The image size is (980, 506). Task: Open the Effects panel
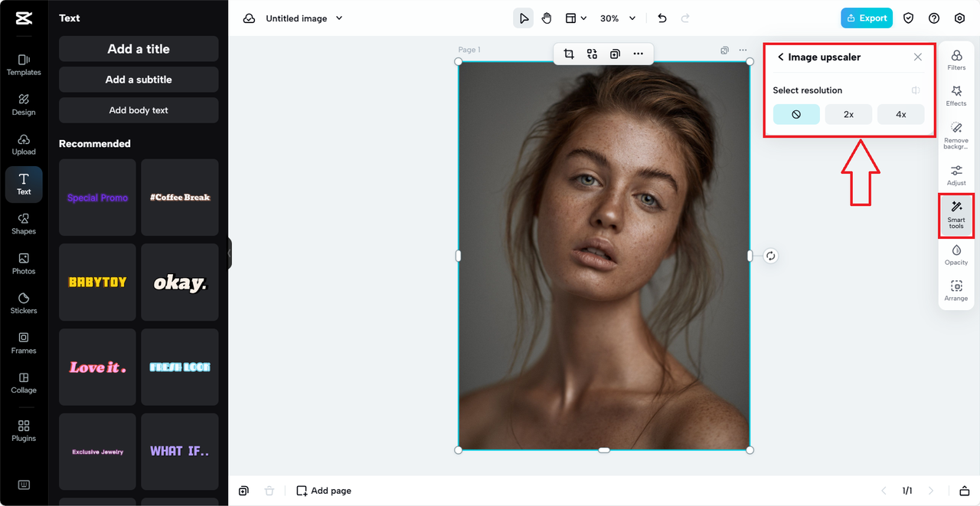[956, 96]
